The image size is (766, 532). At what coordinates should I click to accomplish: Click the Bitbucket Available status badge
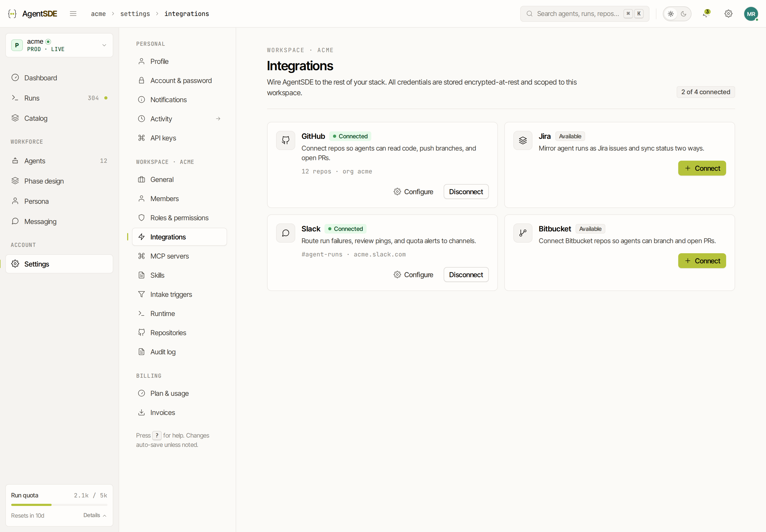tap(590, 229)
